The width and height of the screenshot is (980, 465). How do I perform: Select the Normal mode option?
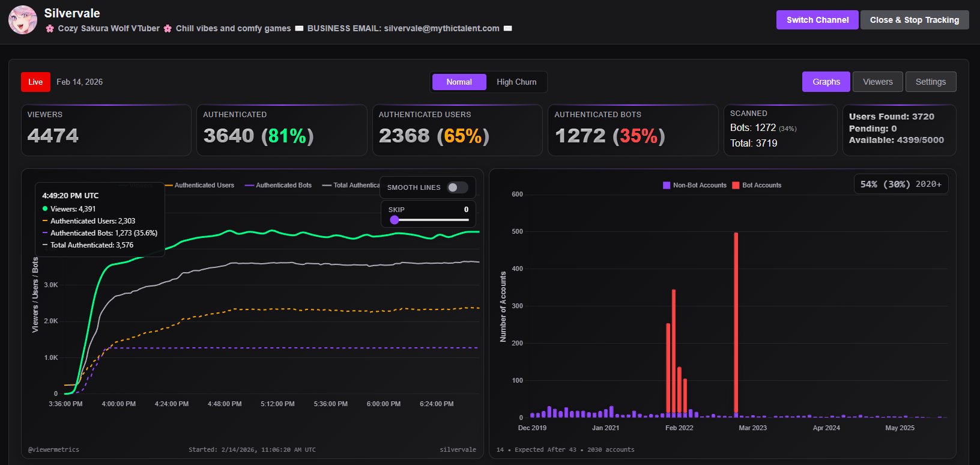(x=459, y=82)
